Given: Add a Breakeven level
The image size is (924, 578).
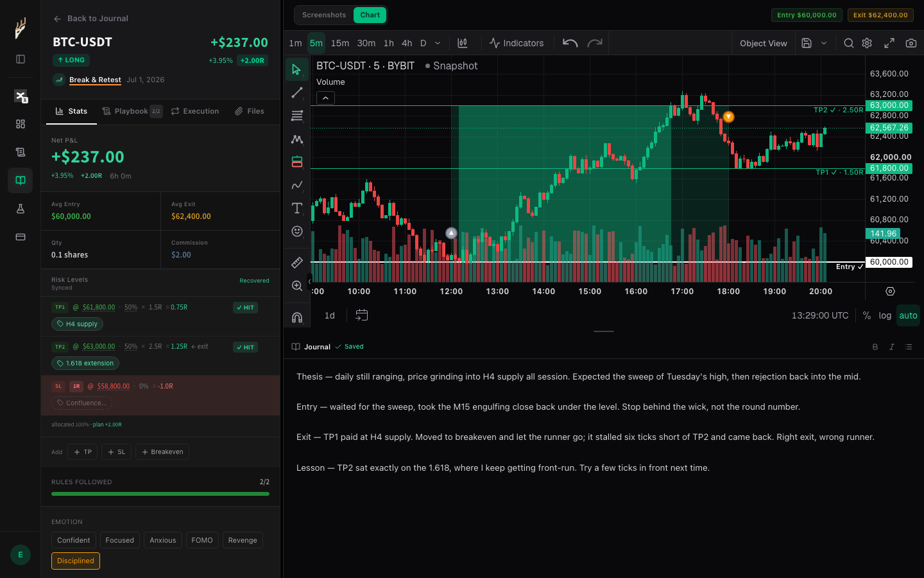Looking at the screenshot, I should coord(162,452).
